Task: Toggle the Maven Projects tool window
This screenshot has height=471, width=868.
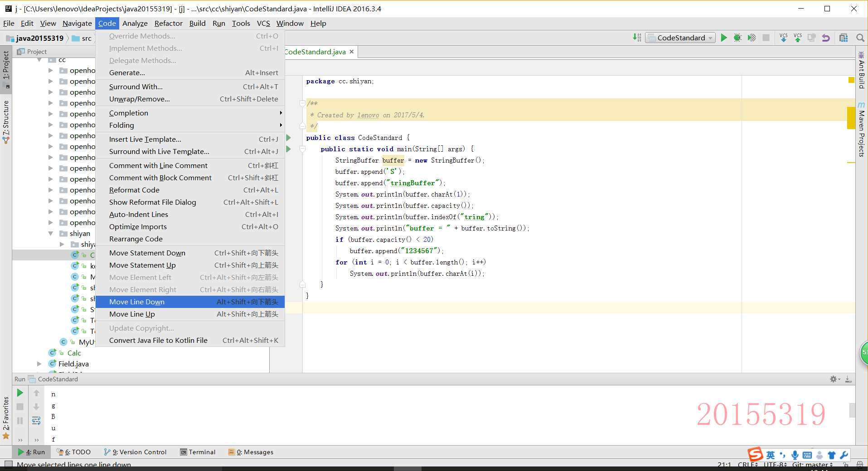Action: pos(862,130)
